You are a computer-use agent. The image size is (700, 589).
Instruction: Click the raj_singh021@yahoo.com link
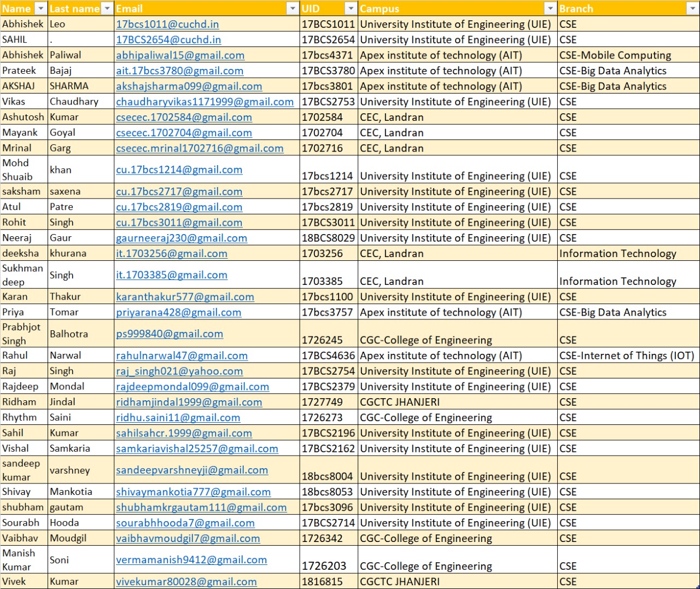179,371
